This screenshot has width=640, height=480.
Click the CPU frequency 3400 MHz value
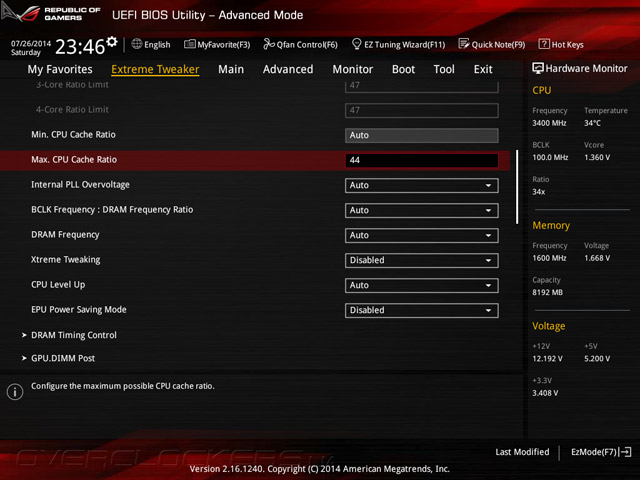549,123
